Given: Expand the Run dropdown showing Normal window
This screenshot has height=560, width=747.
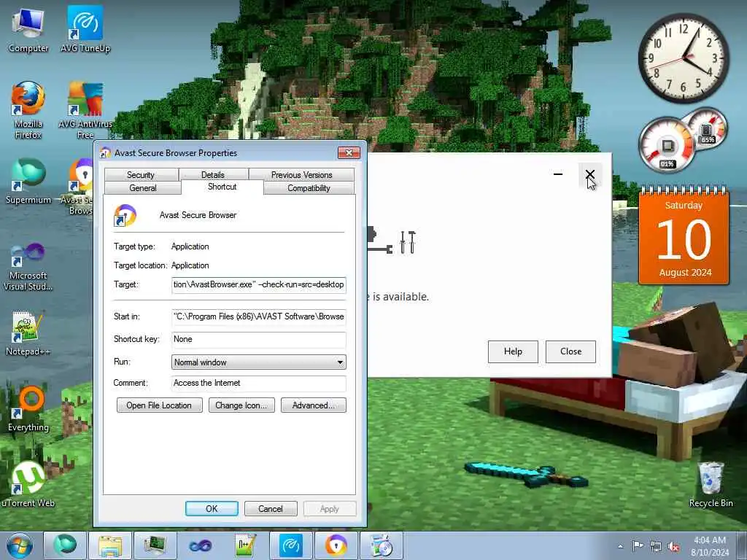Looking at the screenshot, I should point(259,362).
